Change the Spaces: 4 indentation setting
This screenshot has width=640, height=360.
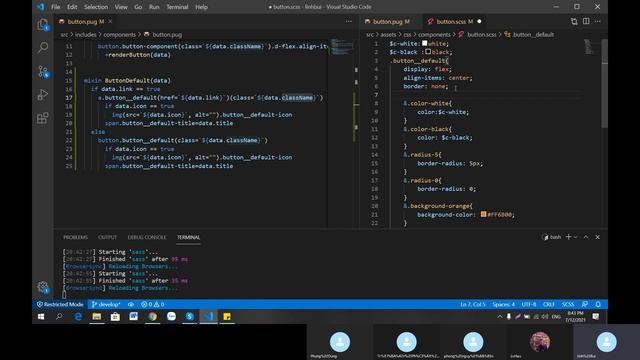coord(503,304)
